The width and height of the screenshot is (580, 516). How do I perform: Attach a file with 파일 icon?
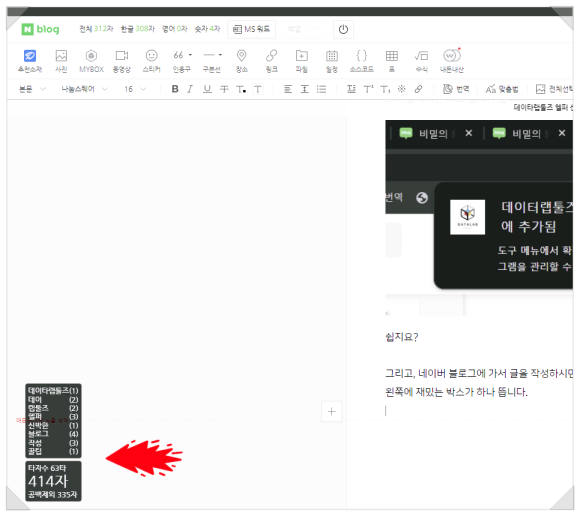(302, 60)
